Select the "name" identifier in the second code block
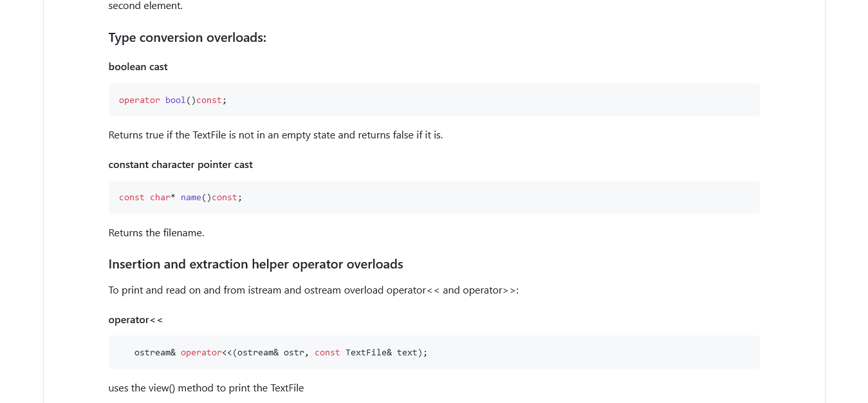 click(x=190, y=197)
